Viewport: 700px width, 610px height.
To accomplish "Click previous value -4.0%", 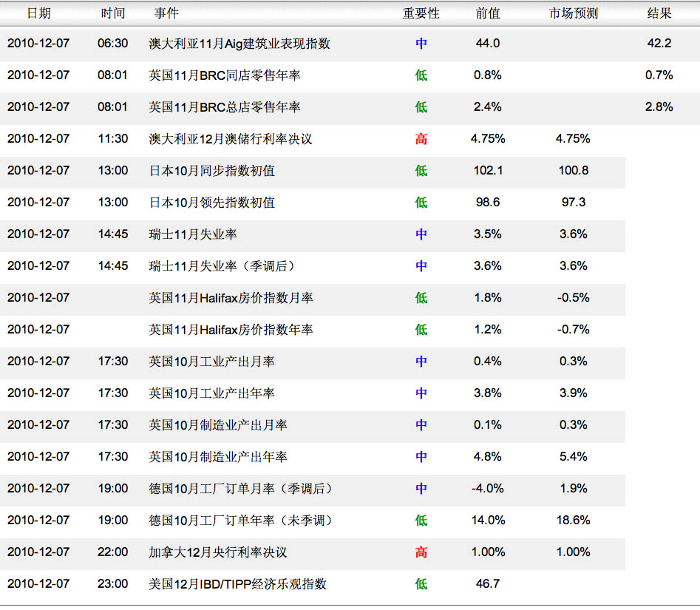I will click(x=488, y=489).
